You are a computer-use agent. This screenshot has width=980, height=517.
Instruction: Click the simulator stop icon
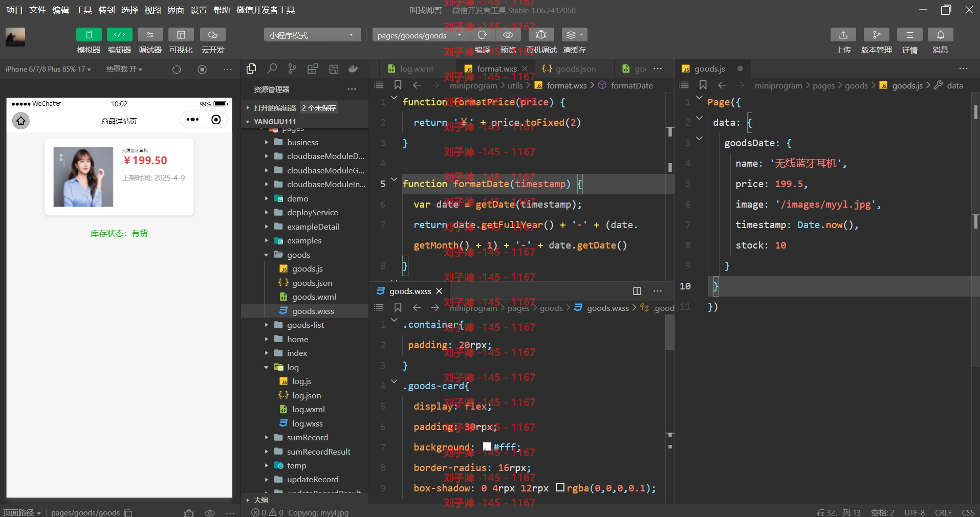point(202,70)
